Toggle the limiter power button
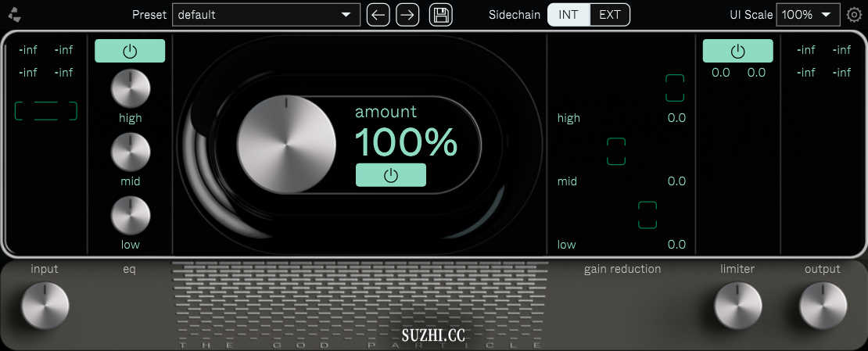The width and height of the screenshot is (868, 351). [737, 51]
